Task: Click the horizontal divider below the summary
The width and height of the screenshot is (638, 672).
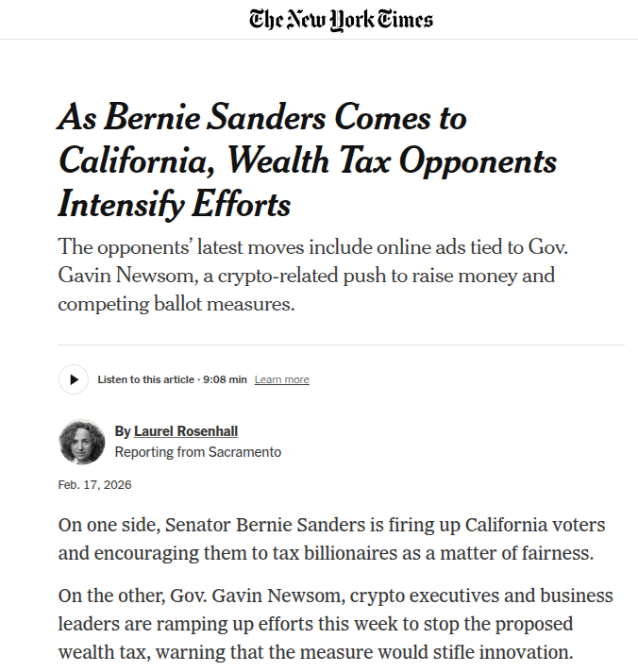Action: tap(341, 344)
